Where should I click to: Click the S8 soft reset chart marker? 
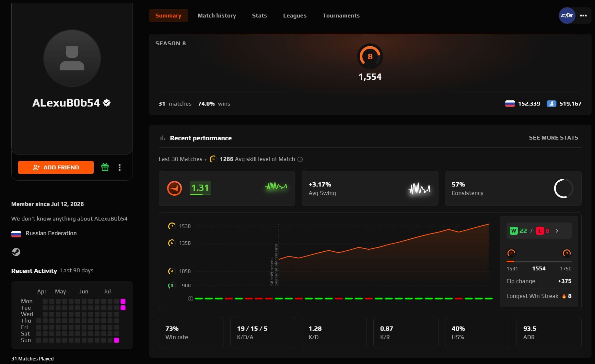274,265
